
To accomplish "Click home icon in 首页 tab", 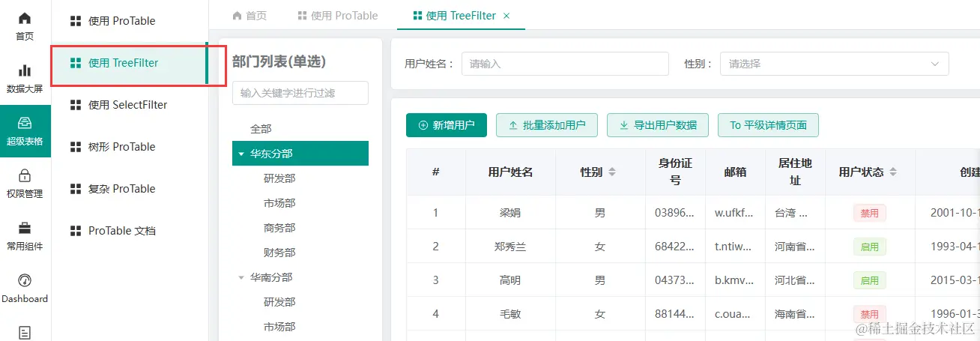I will point(238,15).
